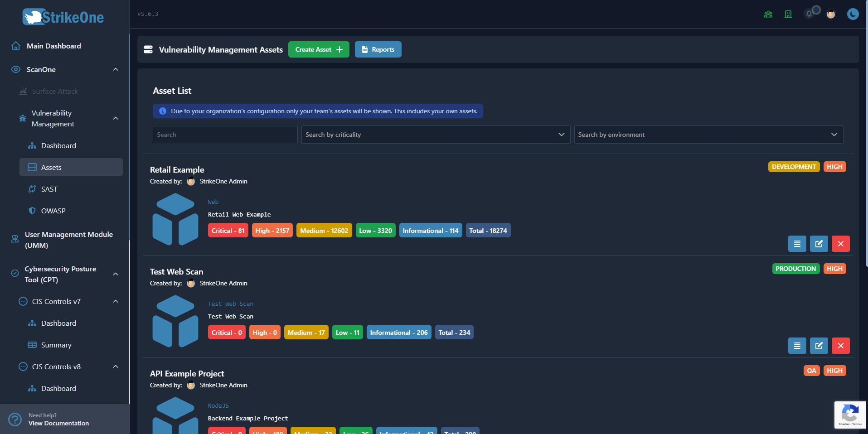Collapse the ScanOne section in sidebar
The image size is (868, 434).
(x=116, y=69)
